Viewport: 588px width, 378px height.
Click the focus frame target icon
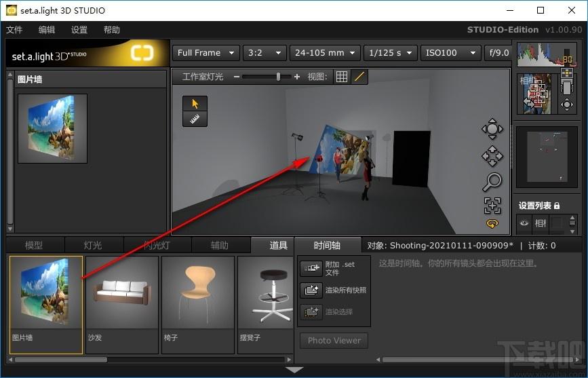point(492,206)
